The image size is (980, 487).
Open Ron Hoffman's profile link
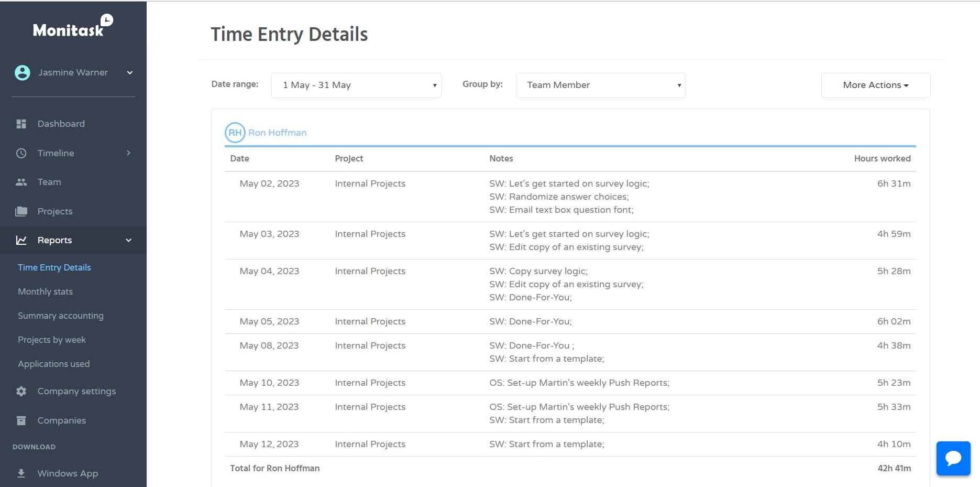277,133
